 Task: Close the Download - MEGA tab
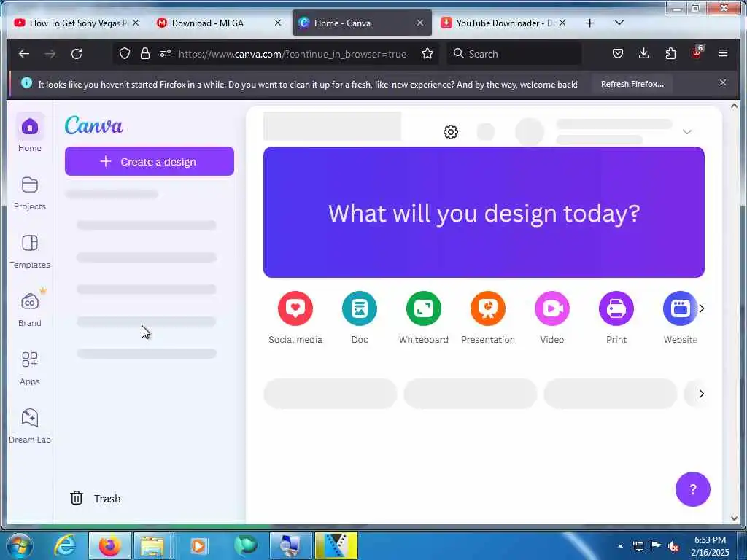[x=278, y=23]
